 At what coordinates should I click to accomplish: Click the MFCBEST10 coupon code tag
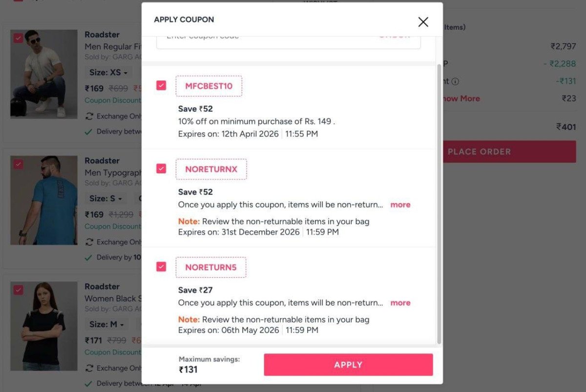209,86
